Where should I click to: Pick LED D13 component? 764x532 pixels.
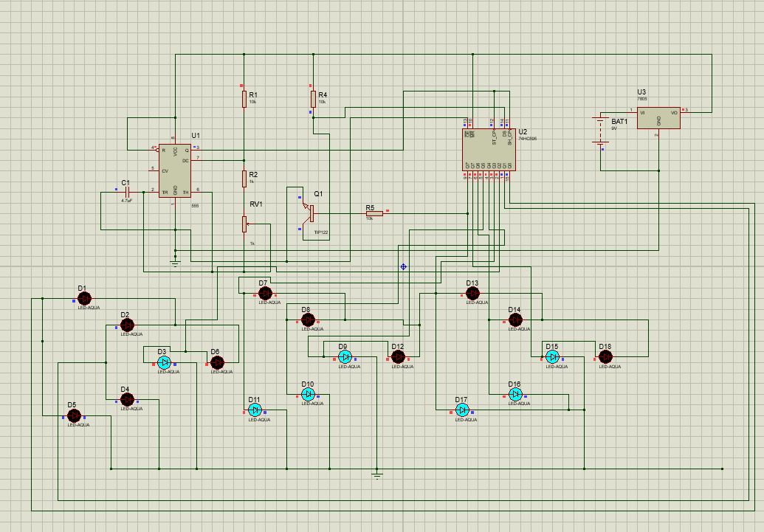472,293
